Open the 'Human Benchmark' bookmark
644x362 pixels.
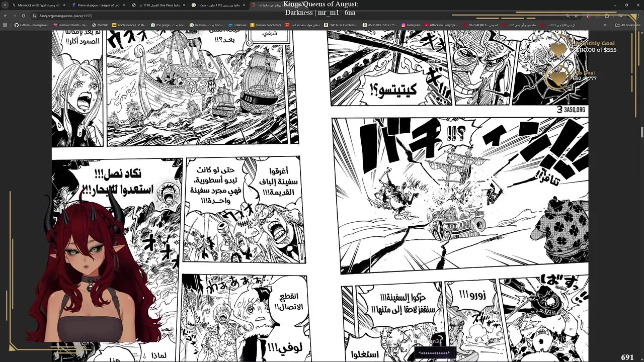pos(266,25)
